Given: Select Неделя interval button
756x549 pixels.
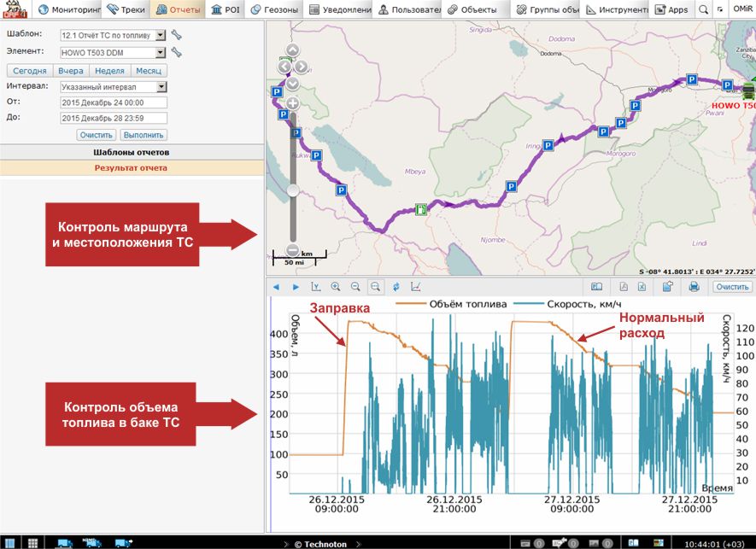Looking at the screenshot, I should 109,70.
